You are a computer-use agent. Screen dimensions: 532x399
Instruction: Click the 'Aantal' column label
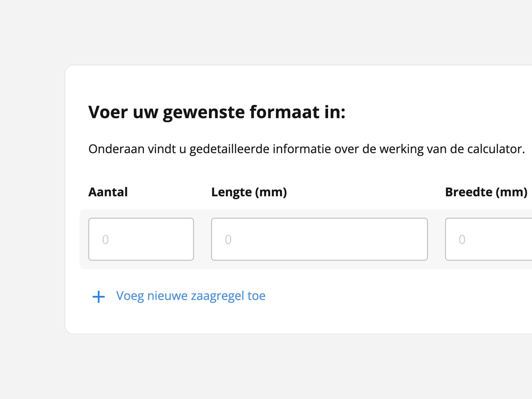pos(108,192)
